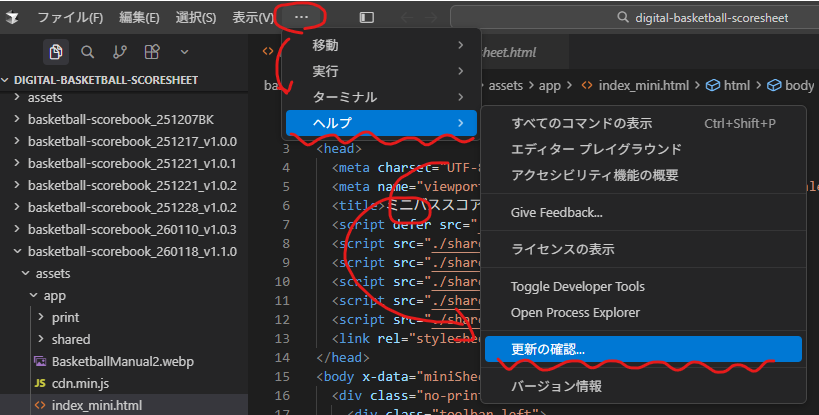Collapse the app folder
Screen dimensions: 819x415
[124, 295]
